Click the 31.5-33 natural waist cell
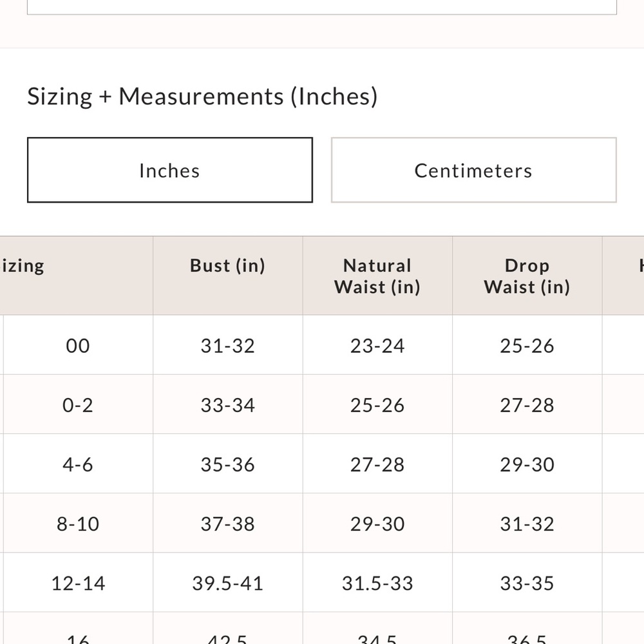Screen dimensions: 644x644 click(377, 582)
